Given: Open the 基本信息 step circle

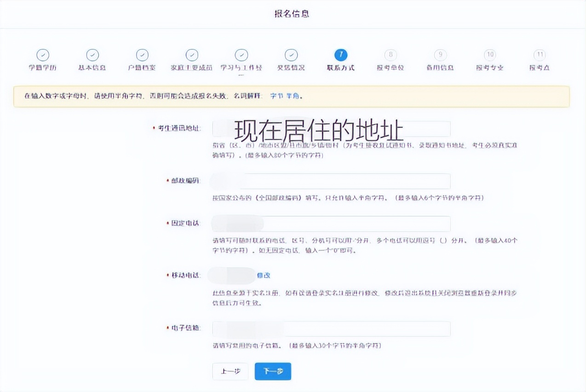Looking at the screenshot, I should point(92,54).
